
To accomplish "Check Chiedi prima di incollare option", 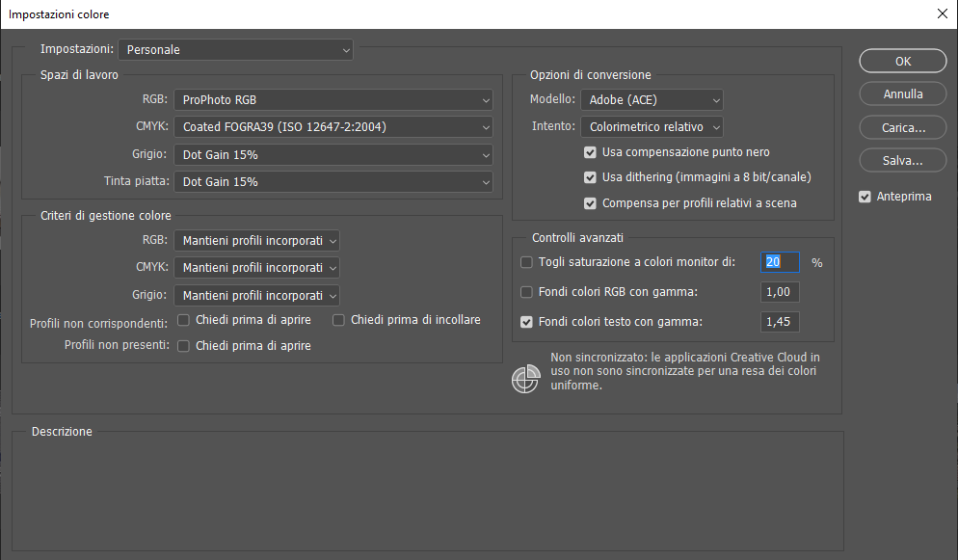I will click(339, 320).
